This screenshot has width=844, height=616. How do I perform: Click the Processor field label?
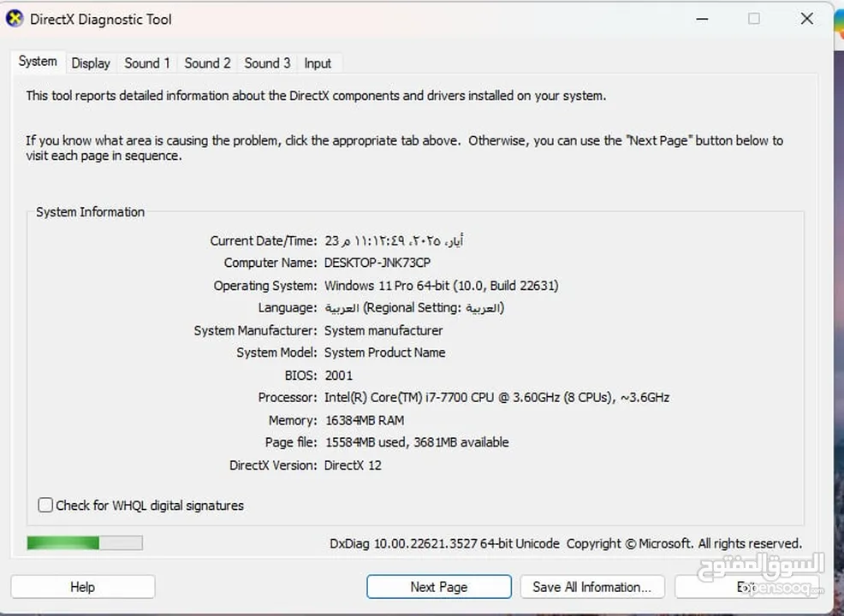point(288,398)
